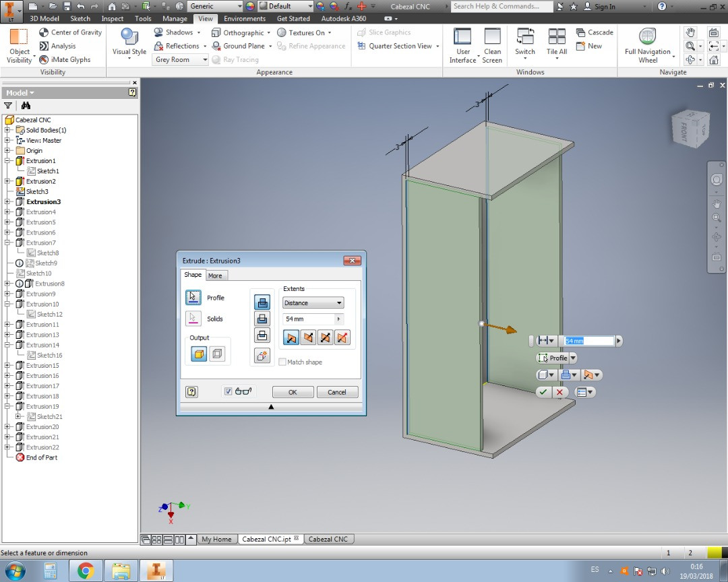Open the Manage ribbon tab
Image resolution: width=728 pixels, height=582 pixels.
click(175, 19)
